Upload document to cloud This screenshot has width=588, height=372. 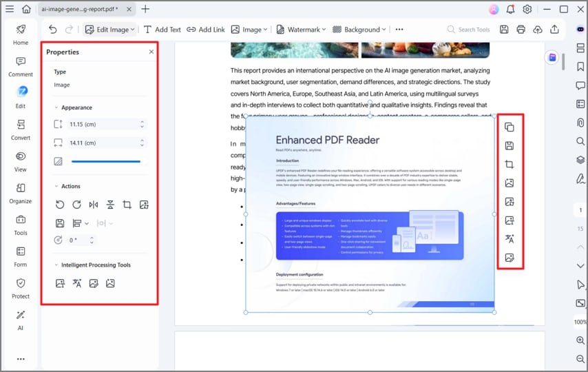(538, 30)
